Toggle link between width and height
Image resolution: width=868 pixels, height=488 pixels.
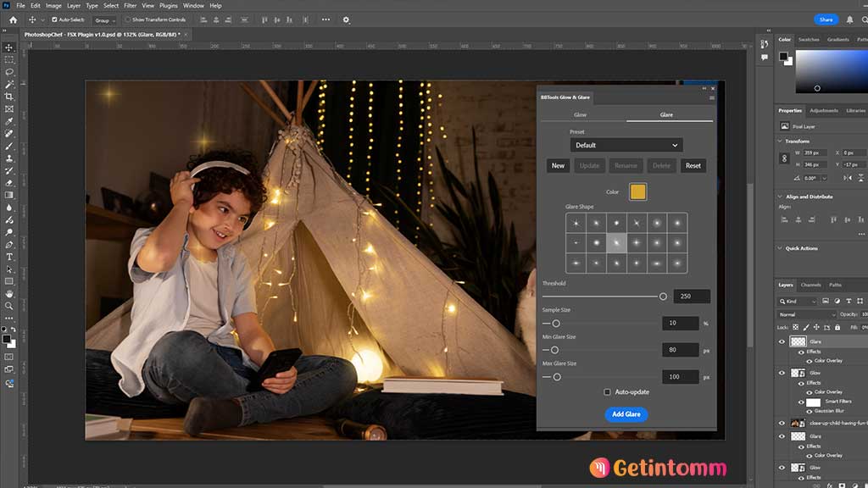tap(784, 158)
